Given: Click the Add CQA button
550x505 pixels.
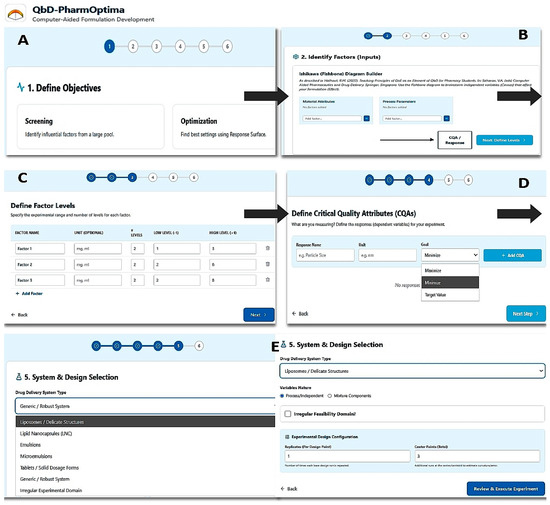Looking at the screenshot, I should click(x=512, y=255).
